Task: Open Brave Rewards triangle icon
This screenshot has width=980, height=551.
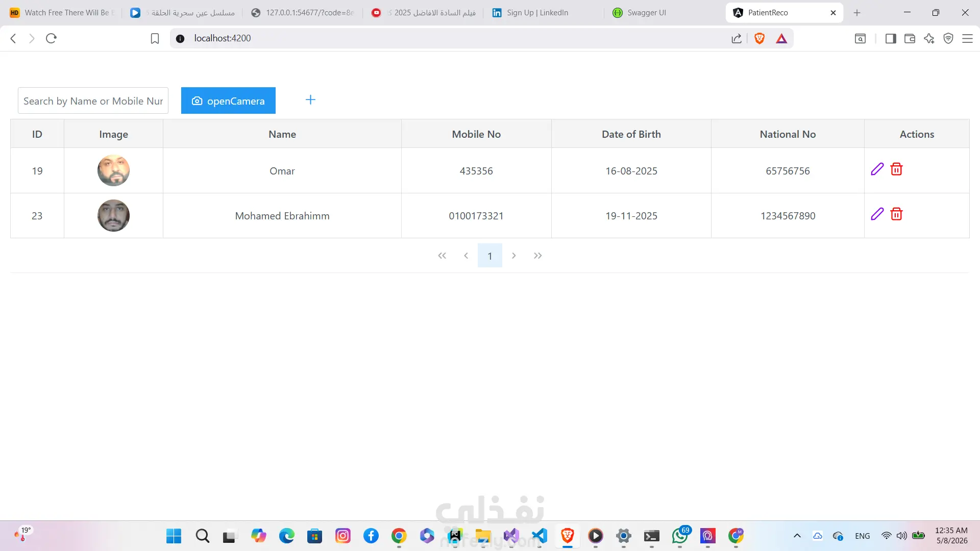Action: 781,38
